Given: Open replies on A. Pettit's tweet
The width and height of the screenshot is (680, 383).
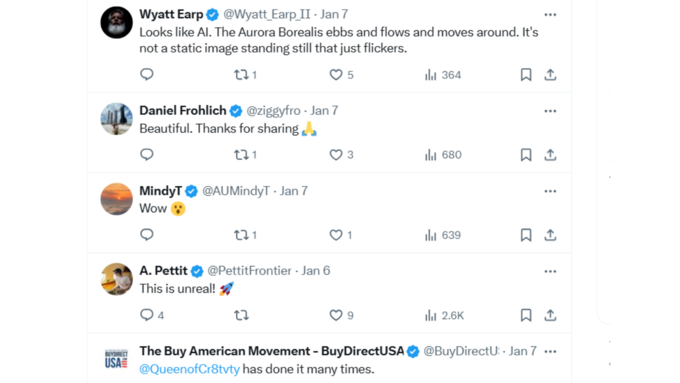Looking at the screenshot, I should [x=152, y=315].
